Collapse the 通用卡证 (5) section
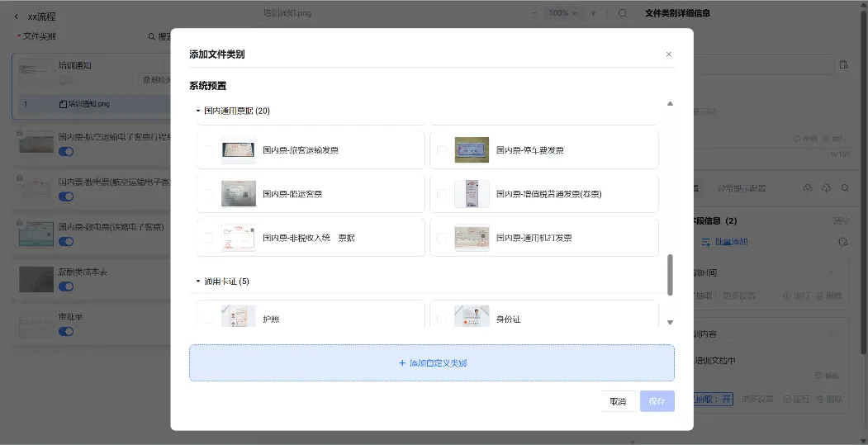This screenshot has width=868, height=445. tap(198, 282)
